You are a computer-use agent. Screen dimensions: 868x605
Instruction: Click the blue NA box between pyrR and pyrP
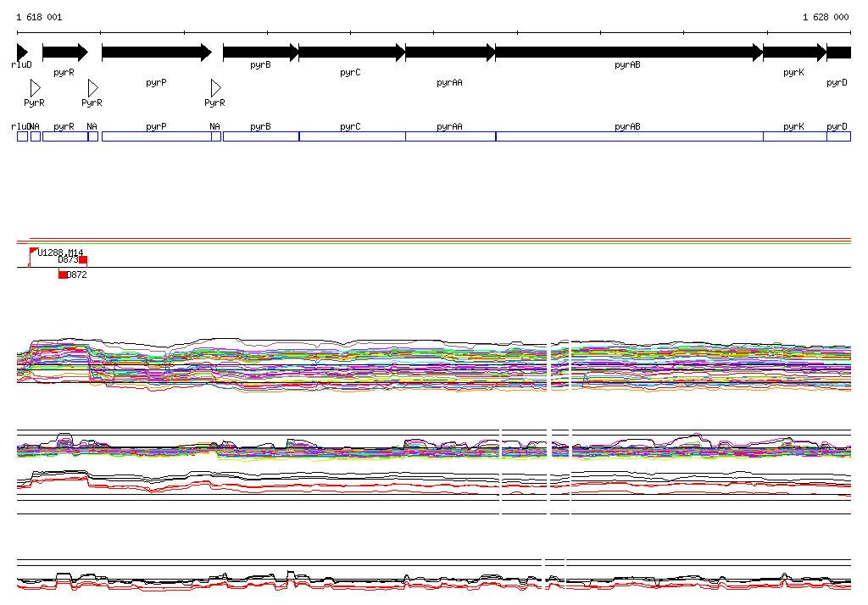[93, 136]
